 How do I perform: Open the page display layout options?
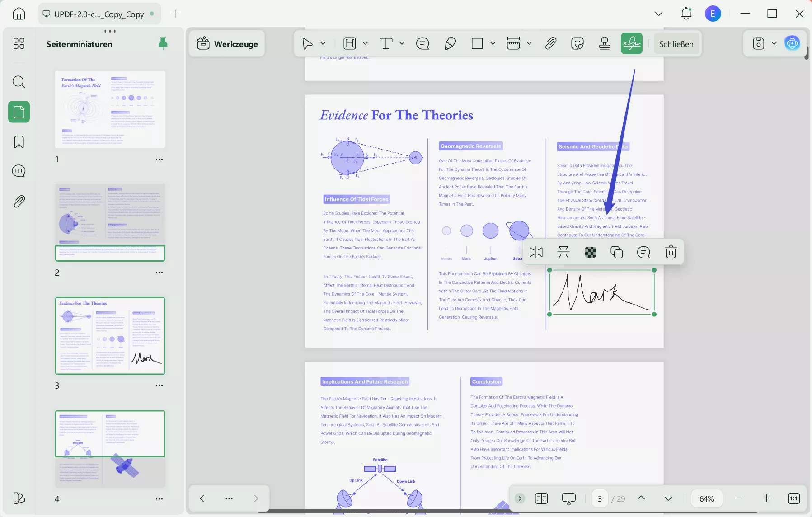(x=541, y=498)
